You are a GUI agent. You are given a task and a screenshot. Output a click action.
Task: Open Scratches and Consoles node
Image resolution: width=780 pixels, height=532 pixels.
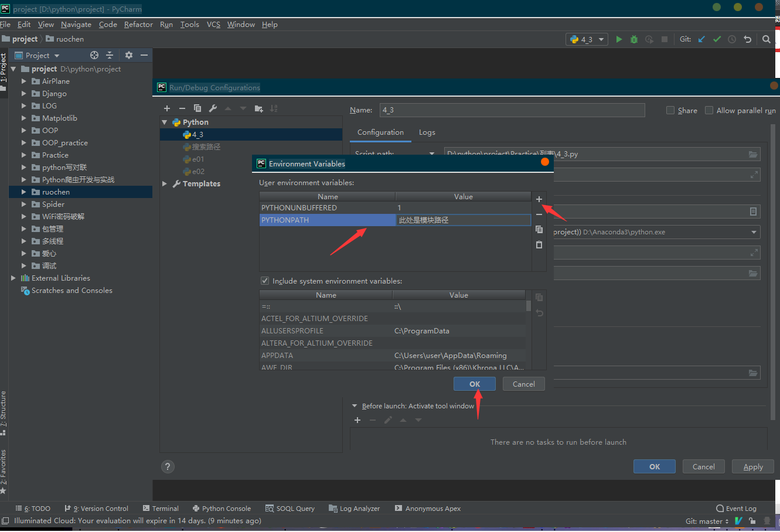click(x=66, y=291)
